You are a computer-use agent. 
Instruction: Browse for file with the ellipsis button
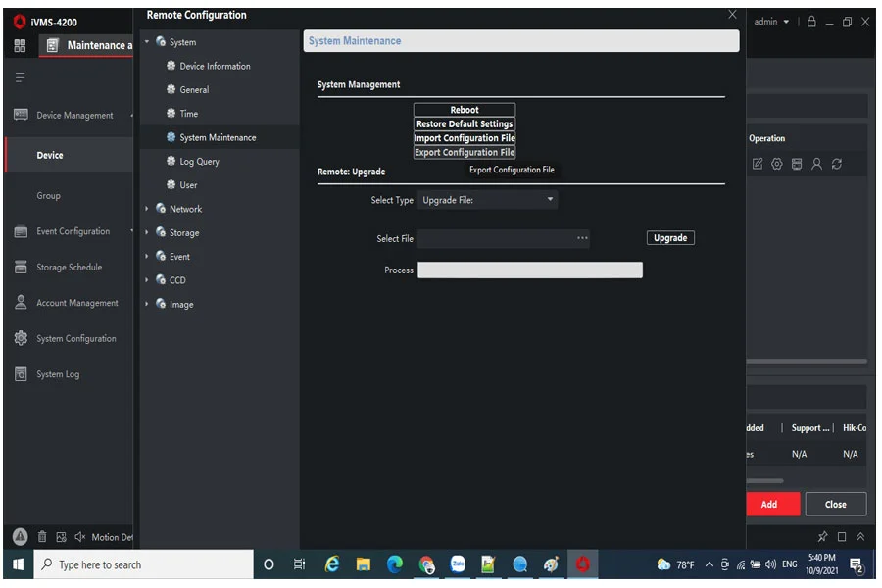tap(583, 238)
